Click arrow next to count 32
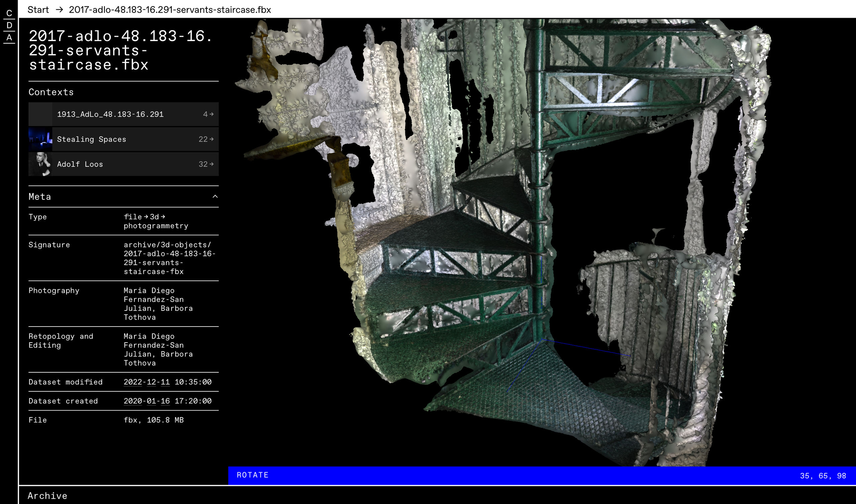 click(212, 164)
